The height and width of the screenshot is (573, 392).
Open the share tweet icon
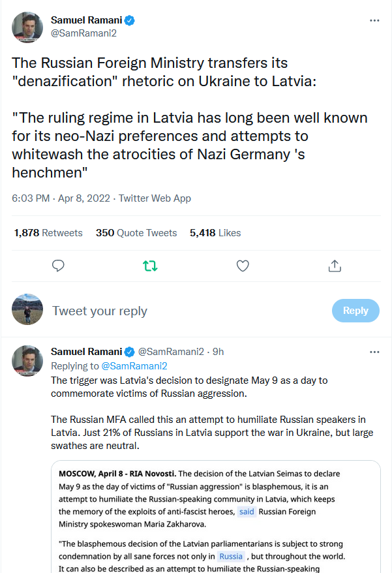[335, 266]
